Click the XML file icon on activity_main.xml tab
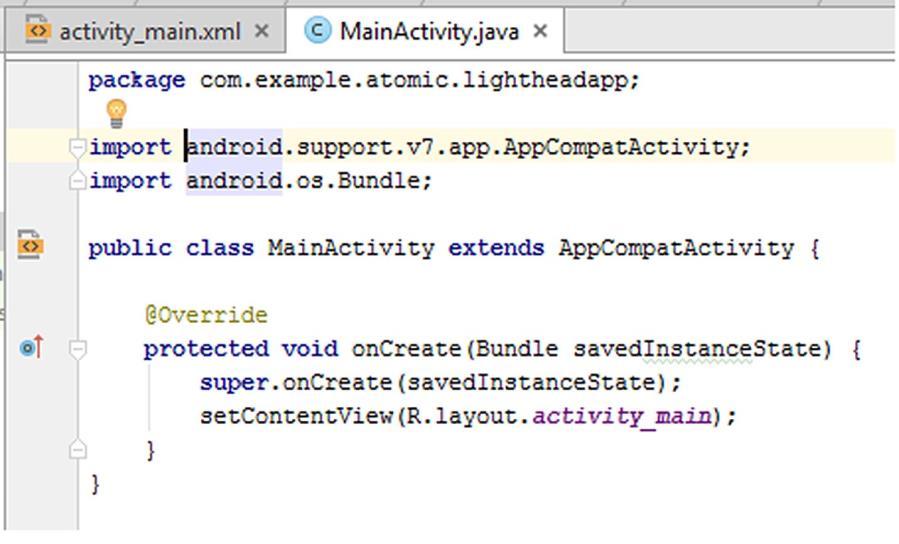899x544 pixels. [x=37, y=30]
